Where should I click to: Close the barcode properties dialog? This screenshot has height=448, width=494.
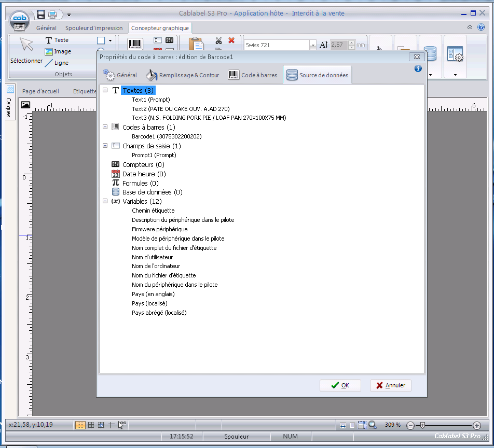point(417,57)
